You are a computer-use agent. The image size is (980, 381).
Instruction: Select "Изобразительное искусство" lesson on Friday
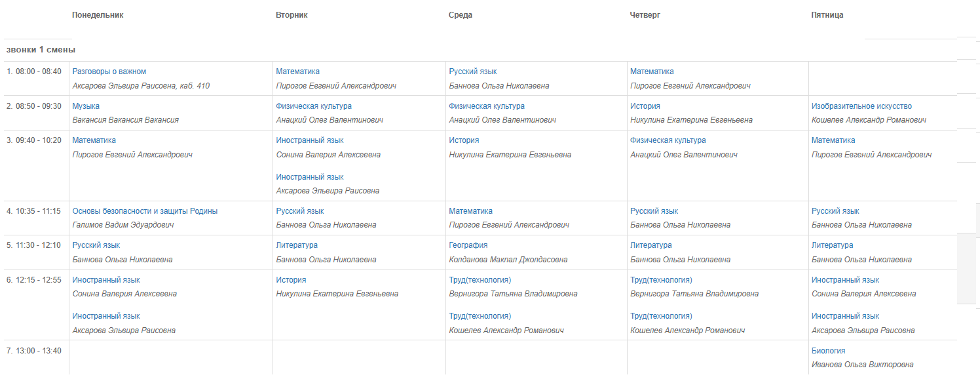pyautogui.click(x=861, y=106)
